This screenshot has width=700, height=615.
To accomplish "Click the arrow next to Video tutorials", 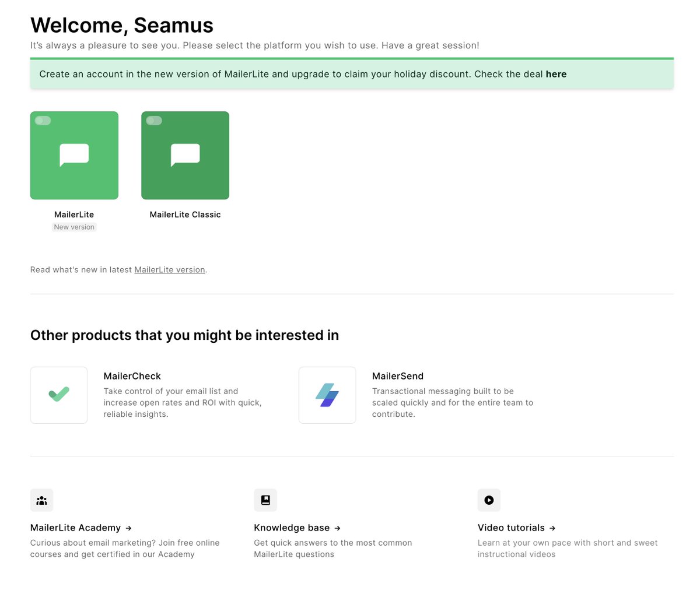I will pyautogui.click(x=552, y=528).
